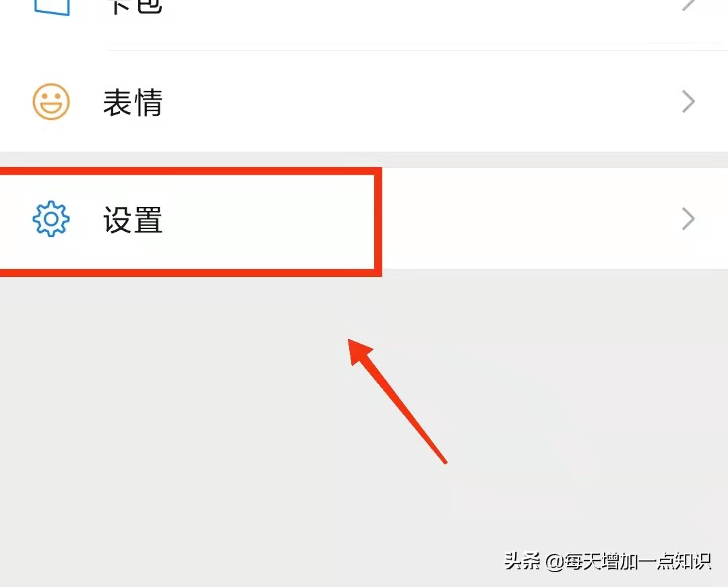Click the tail end of the red arrow
This screenshot has width=728, height=587.
(x=444, y=460)
